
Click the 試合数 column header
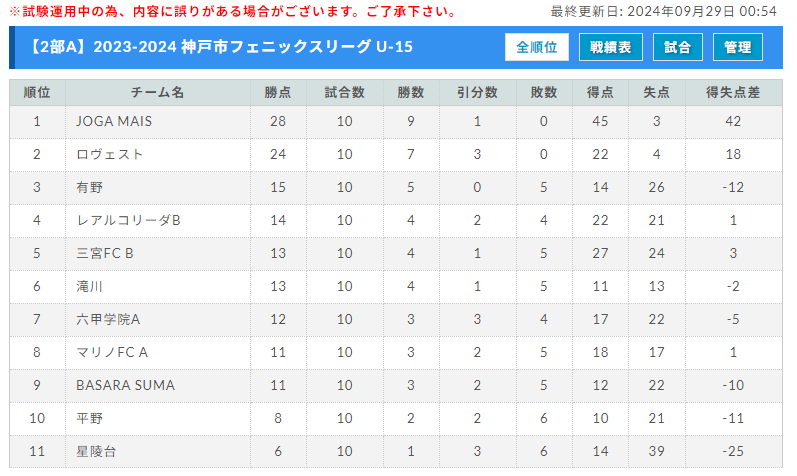345,93
